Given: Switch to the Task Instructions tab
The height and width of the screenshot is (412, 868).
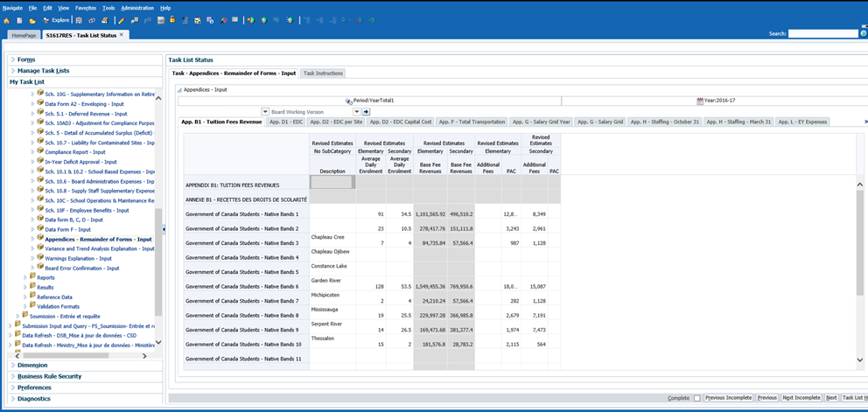Looking at the screenshot, I should [324, 73].
